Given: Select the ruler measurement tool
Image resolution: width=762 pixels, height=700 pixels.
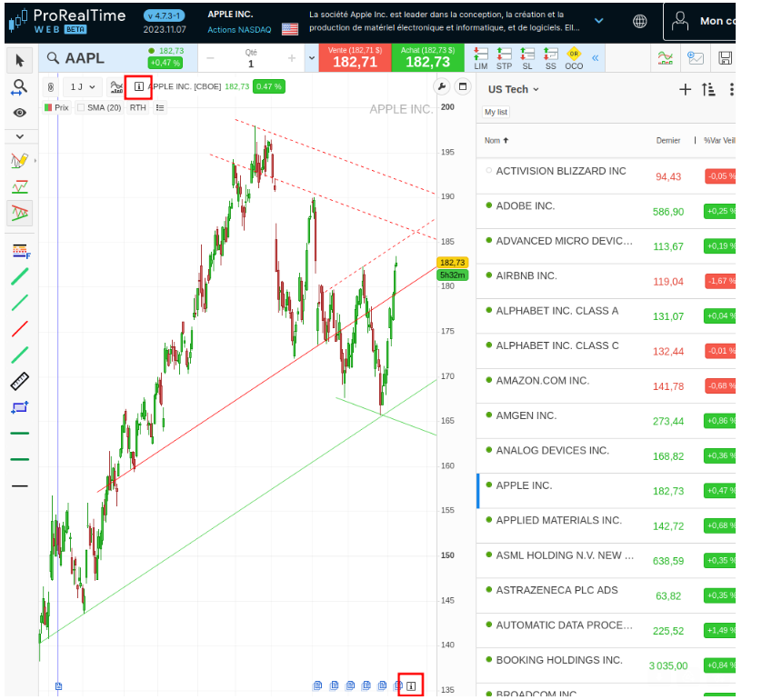Looking at the screenshot, I should (x=19, y=381).
